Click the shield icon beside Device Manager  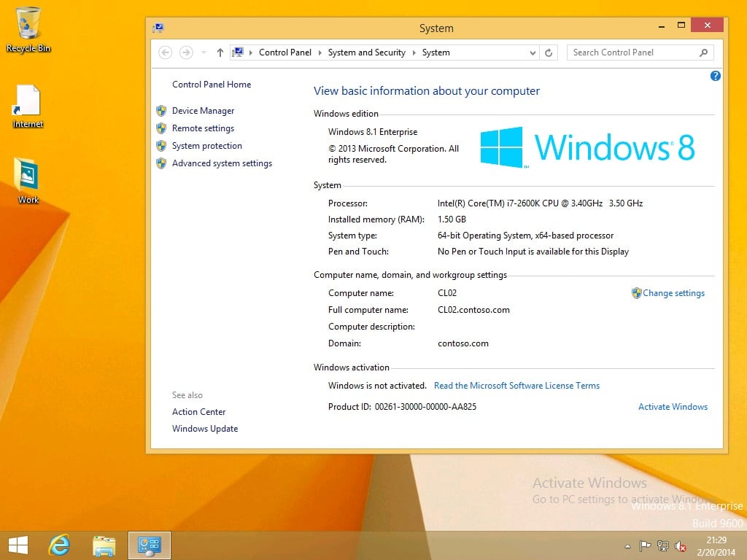tap(160, 111)
